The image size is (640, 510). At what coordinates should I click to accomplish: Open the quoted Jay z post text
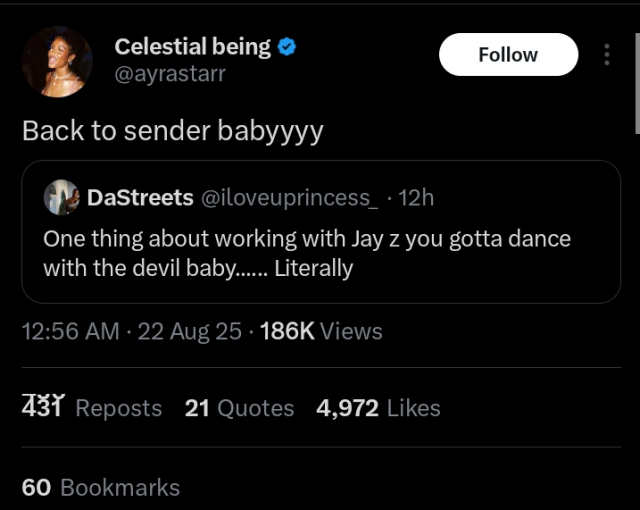point(306,254)
